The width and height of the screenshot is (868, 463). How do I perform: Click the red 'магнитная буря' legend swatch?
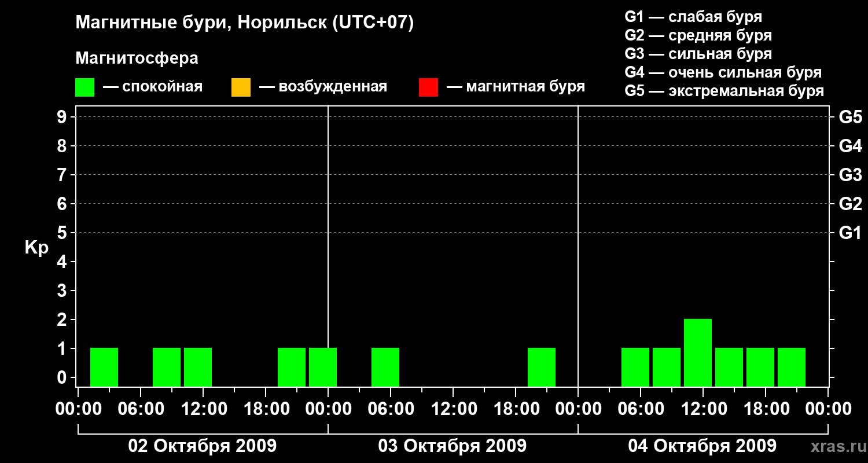428,87
